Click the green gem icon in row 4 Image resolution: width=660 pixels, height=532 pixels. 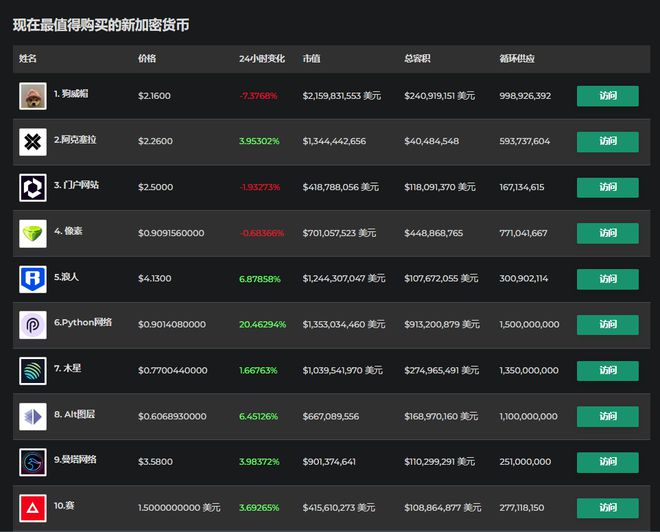coord(33,234)
